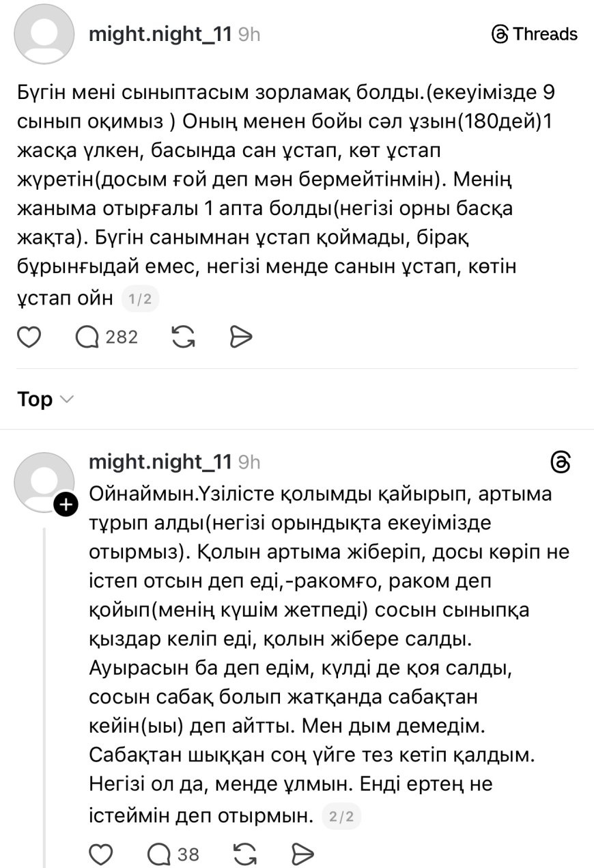
Task: Share the second post via send icon
Action: (302, 854)
